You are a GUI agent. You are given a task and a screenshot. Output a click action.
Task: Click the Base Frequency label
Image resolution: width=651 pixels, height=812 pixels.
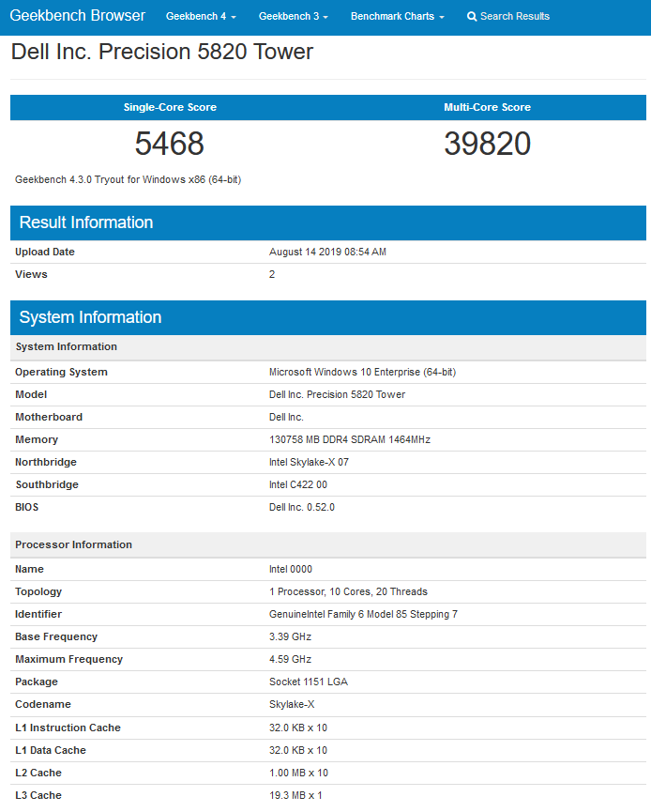pyautogui.click(x=56, y=636)
